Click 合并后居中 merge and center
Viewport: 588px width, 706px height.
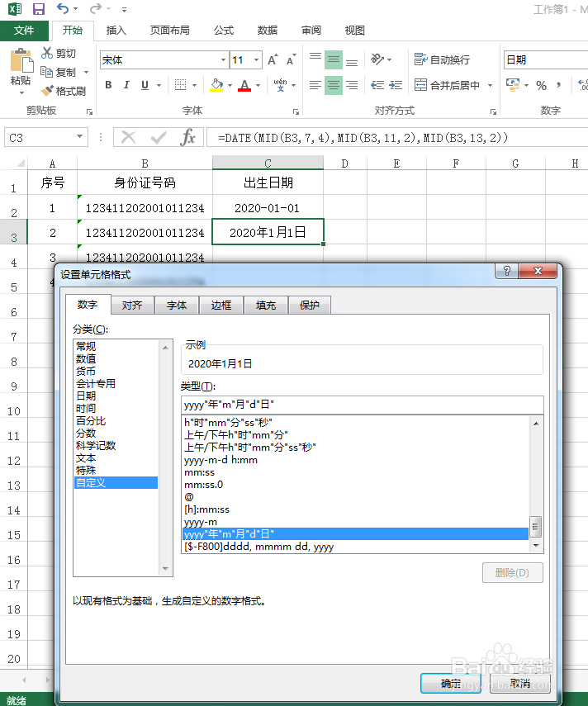coord(447,85)
